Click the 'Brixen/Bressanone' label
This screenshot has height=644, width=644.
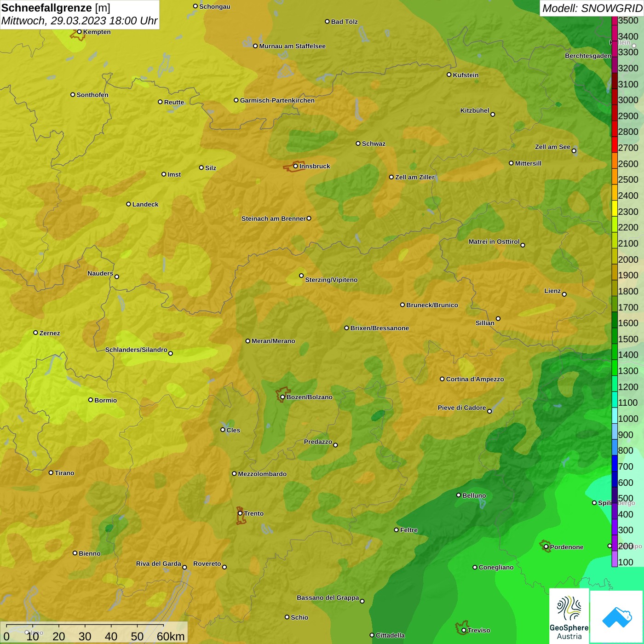[379, 328]
